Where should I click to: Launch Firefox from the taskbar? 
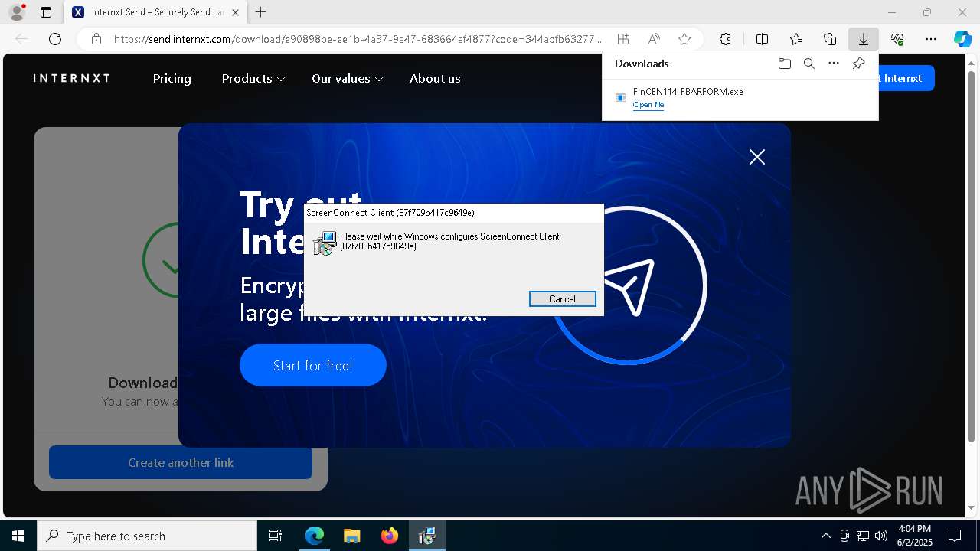[390, 536]
